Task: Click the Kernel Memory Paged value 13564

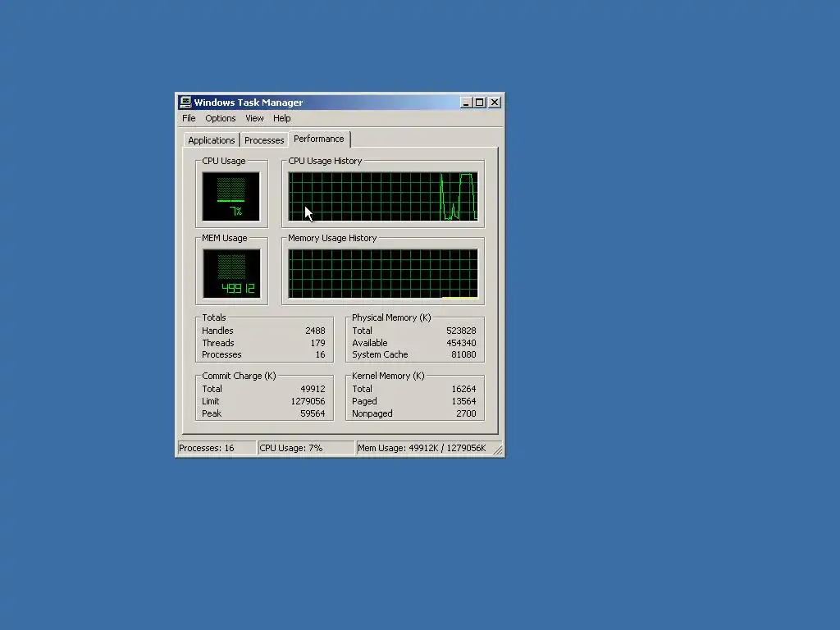Action: coord(464,401)
